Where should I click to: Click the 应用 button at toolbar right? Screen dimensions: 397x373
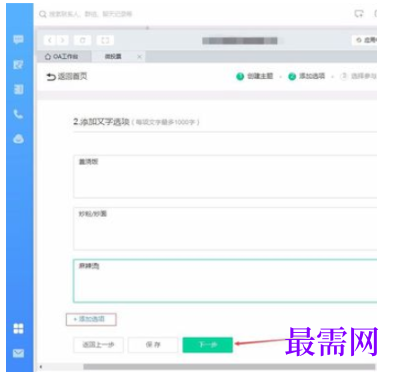(x=365, y=40)
